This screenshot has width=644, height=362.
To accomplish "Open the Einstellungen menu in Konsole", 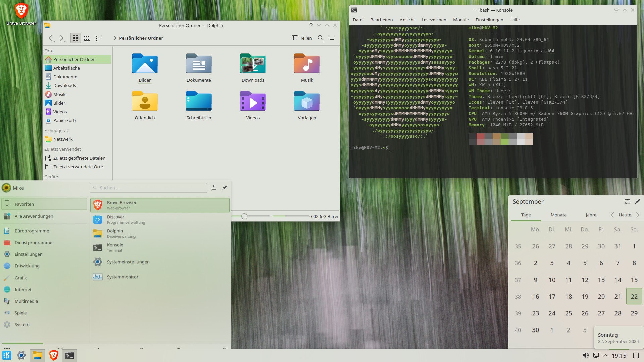I will tap(489, 20).
